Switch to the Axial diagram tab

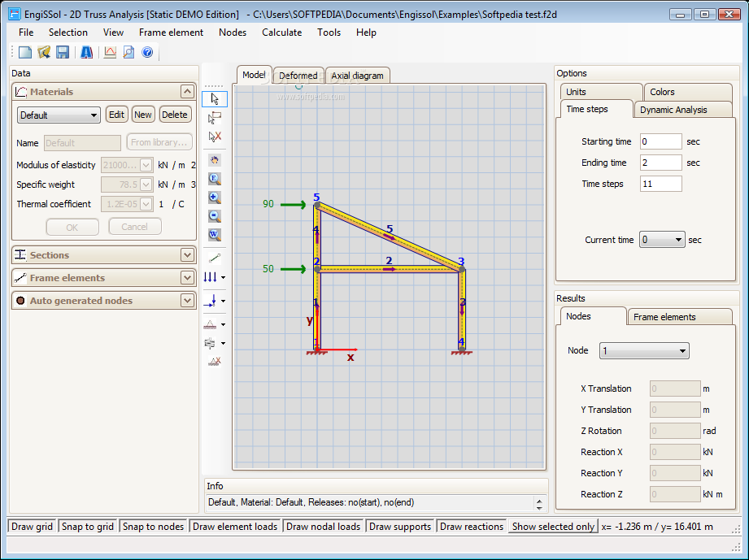point(357,76)
